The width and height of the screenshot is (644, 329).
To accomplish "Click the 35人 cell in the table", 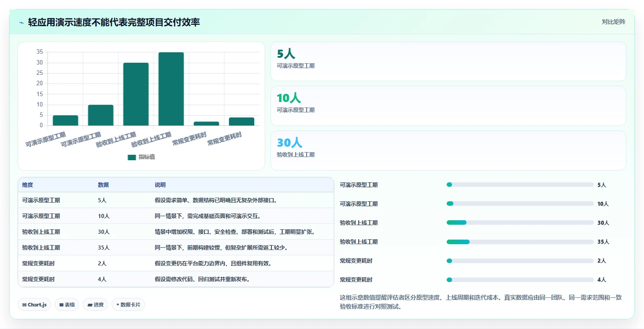I will (104, 248).
